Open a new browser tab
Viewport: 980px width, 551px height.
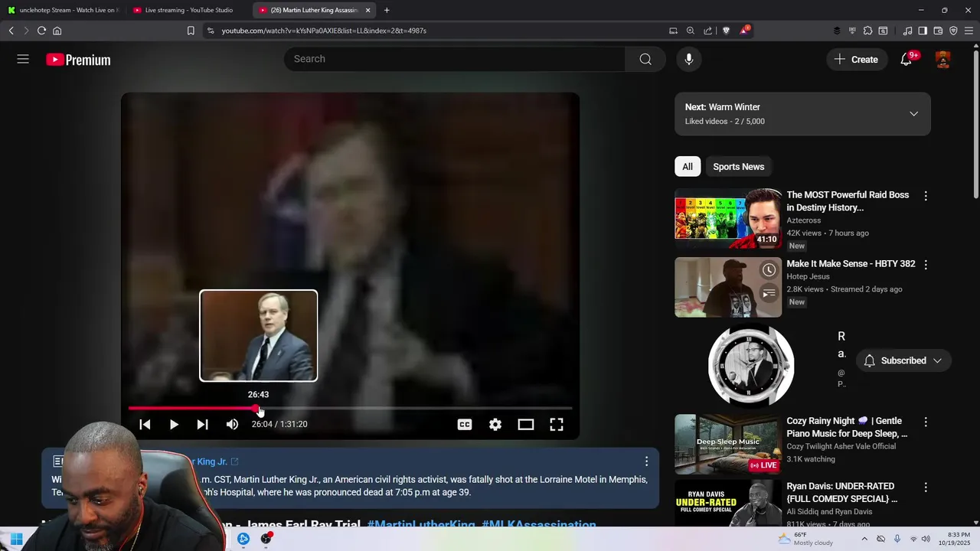tap(387, 10)
